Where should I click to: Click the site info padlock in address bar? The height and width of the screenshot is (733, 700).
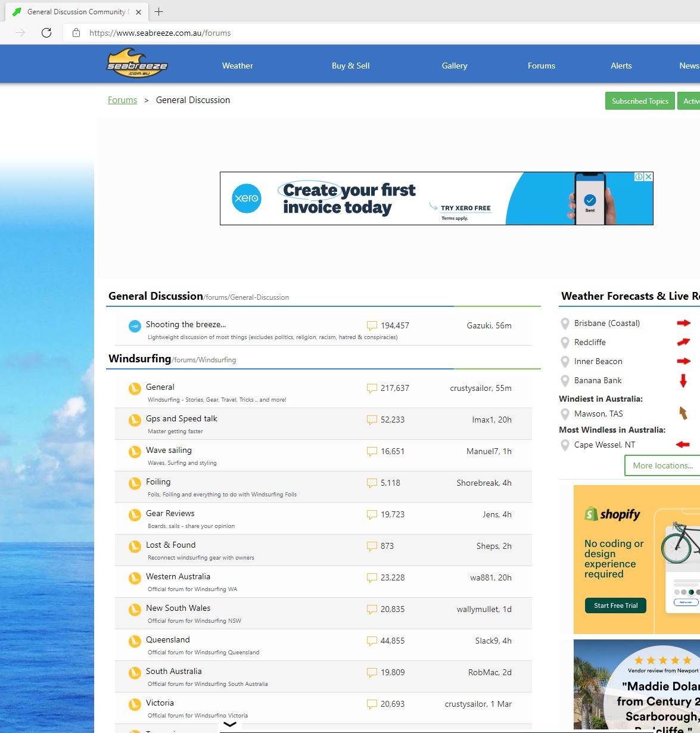click(x=76, y=33)
